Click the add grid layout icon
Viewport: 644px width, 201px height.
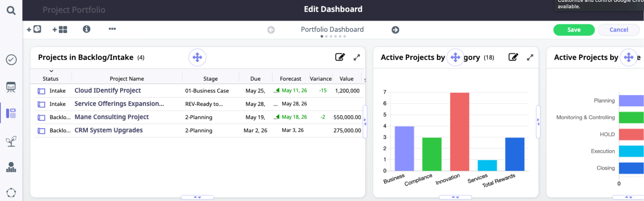tap(60, 30)
